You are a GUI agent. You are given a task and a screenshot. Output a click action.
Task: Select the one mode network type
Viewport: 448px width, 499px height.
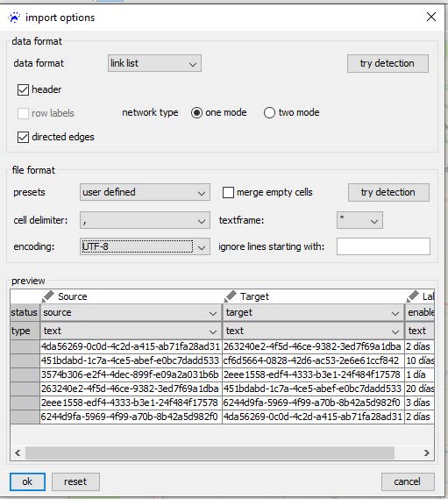pos(196,112)
